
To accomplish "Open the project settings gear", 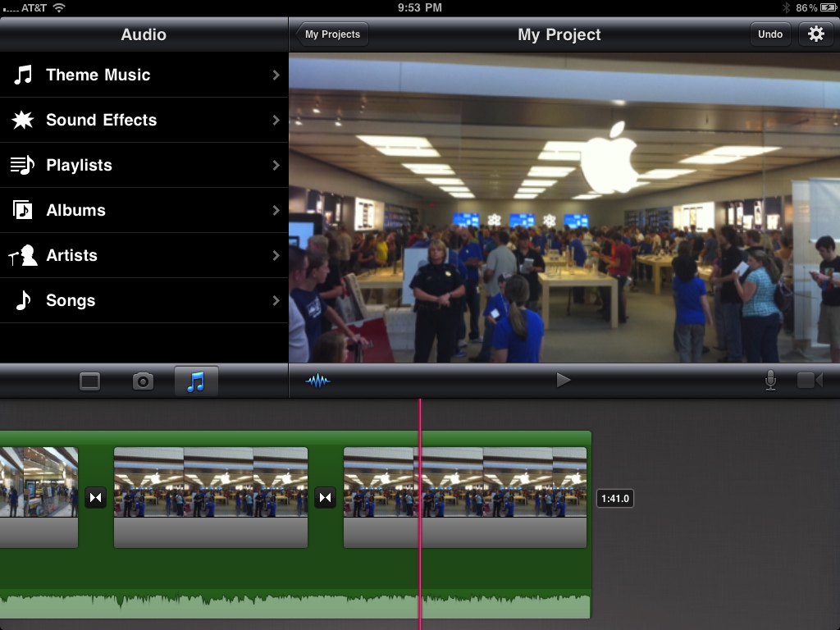I will tap(815, 34).
